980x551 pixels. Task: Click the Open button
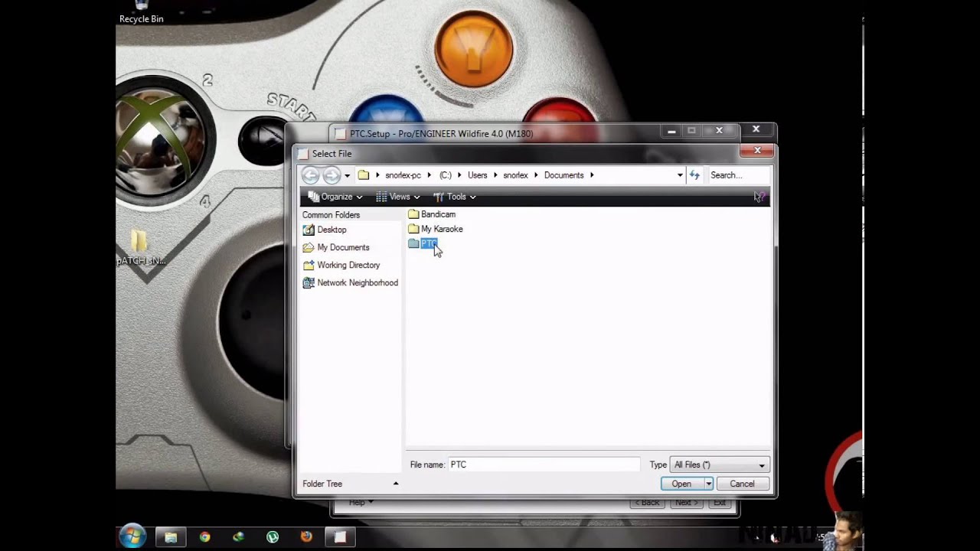[x=681, y=484]
